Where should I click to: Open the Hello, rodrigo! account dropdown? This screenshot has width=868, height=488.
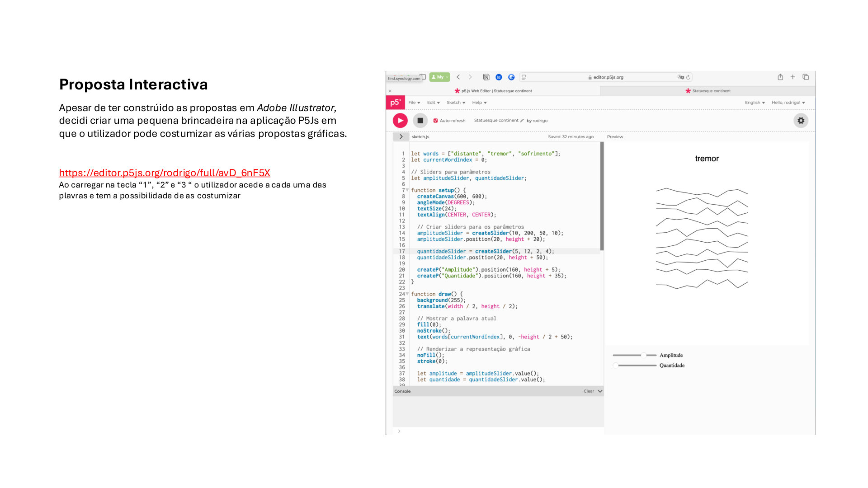coord(788,103)
